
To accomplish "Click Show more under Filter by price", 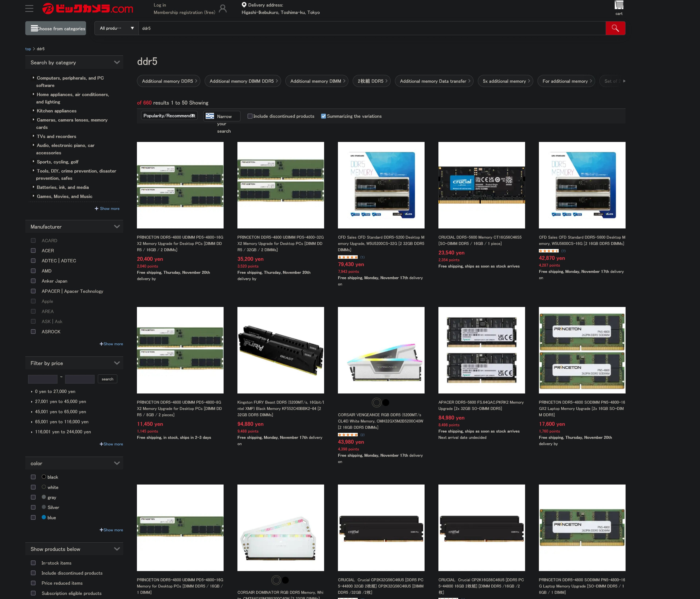I will point(111,444).
